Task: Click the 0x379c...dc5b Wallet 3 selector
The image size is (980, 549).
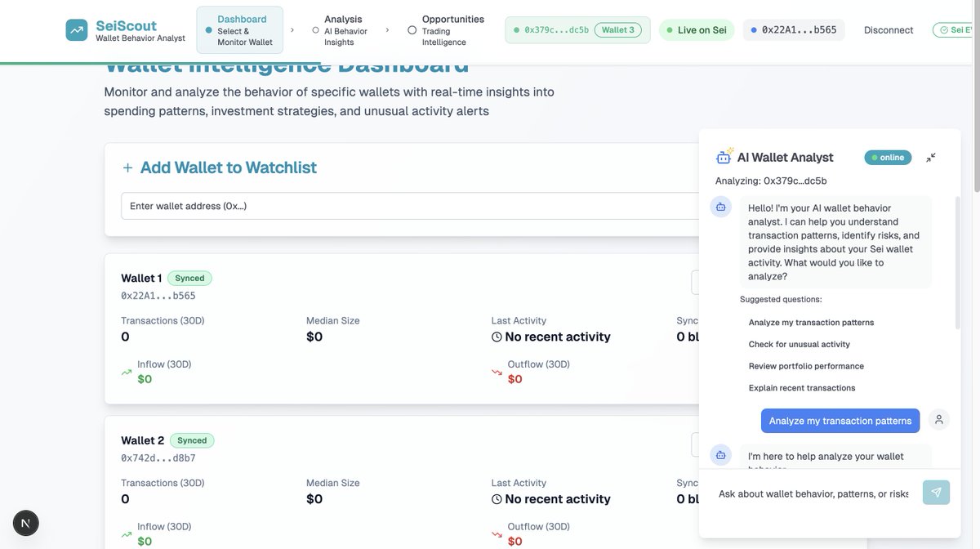Action: (x=578, y=30)
